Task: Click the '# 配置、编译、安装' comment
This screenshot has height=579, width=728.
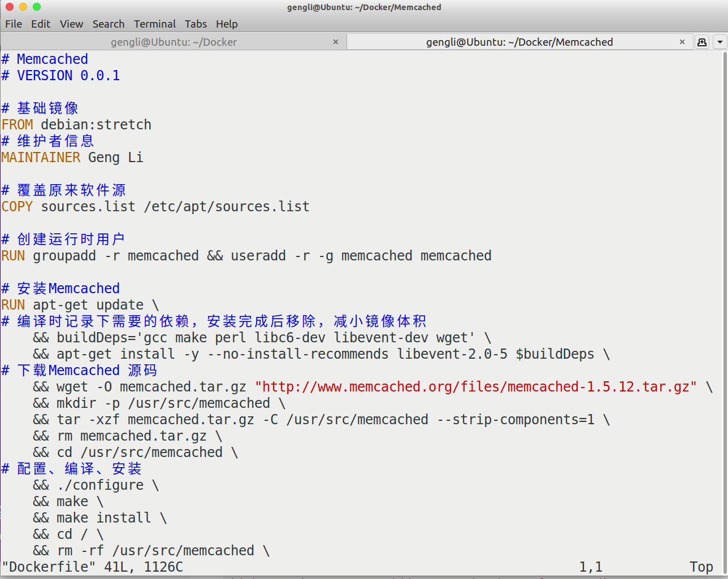Action: tap(72, 469)
